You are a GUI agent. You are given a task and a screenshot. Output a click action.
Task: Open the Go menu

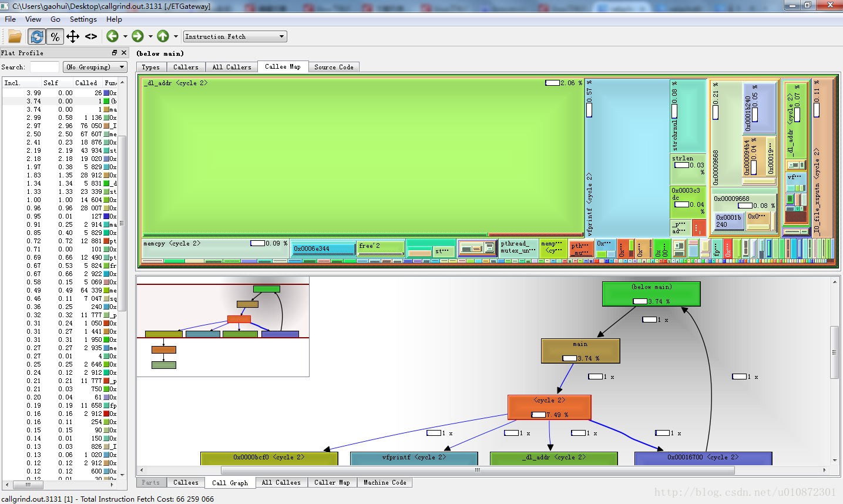55,19
